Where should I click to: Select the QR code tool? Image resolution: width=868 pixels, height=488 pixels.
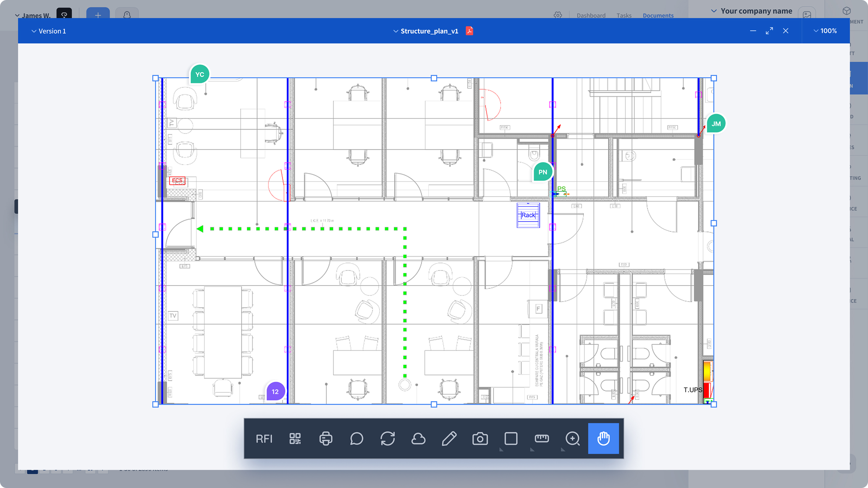[295, 439]
